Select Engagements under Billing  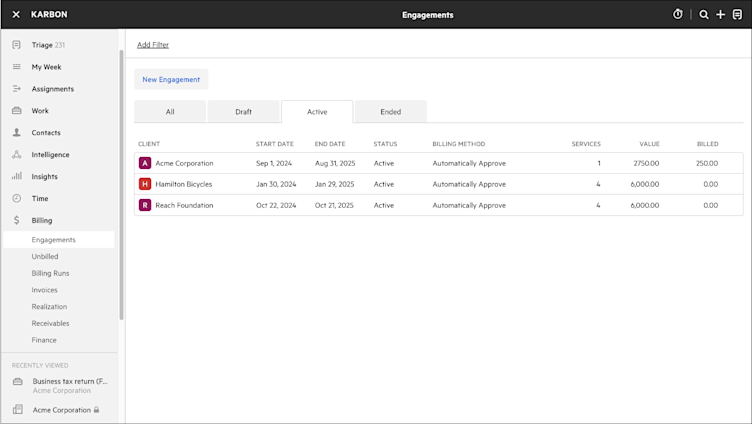(x=59, y=240)
